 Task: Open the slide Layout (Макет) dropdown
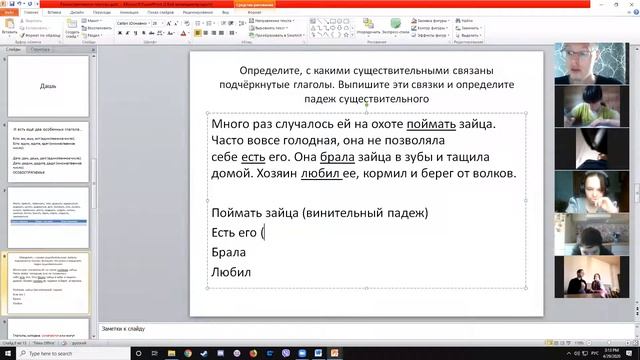click(x=92, y=21)
